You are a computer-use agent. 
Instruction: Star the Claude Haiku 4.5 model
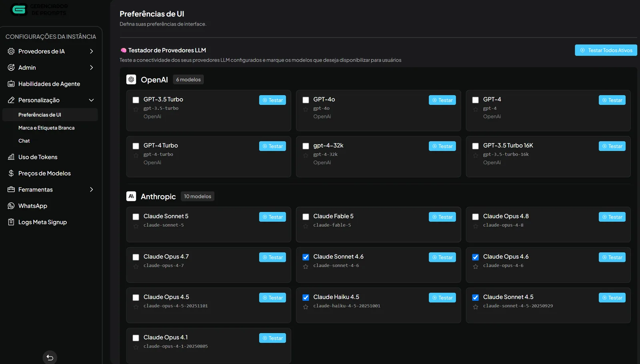pyautogui.click(x=306, y=307)
